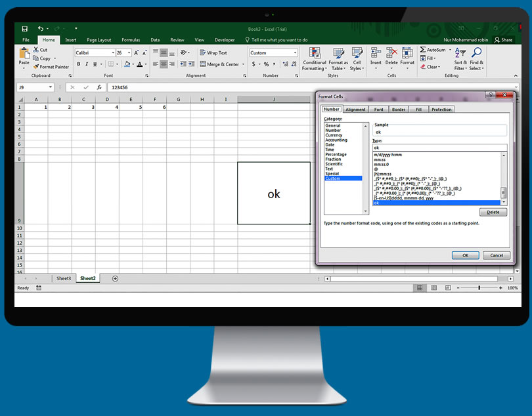This screenshot has height=416, width=532.
Task: Toggle Bold formatting in Font group
Action: [78, 64]
